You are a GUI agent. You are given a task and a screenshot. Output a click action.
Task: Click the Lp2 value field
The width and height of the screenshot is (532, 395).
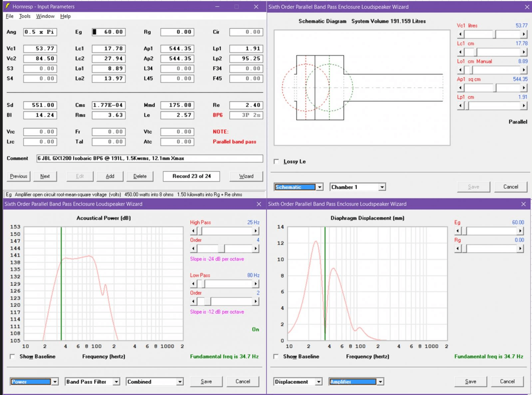coord(246,59)
